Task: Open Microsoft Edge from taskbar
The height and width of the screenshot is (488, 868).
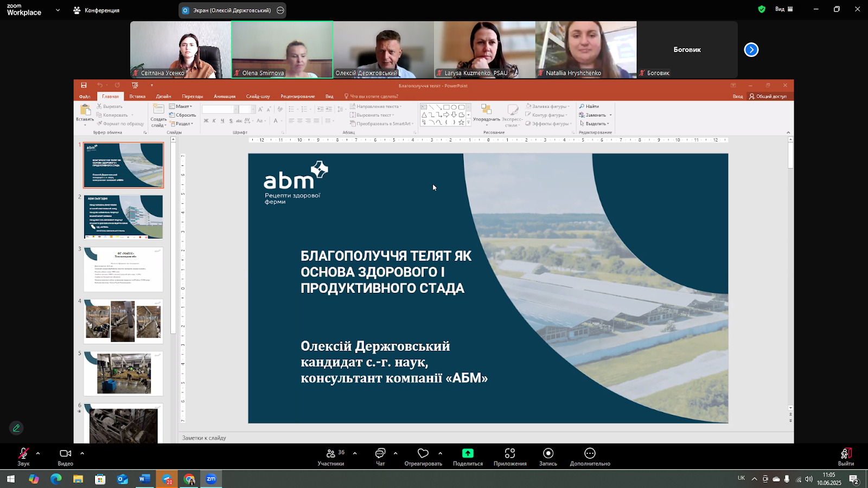Action: tap(56, 479)
